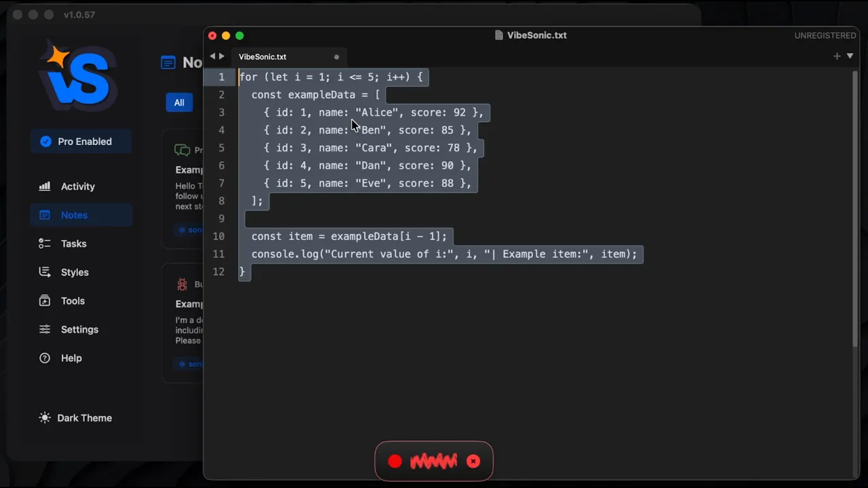868x488 pixels.
Task: Click the VibeSonic VS logo
Action: click(78, 76)
